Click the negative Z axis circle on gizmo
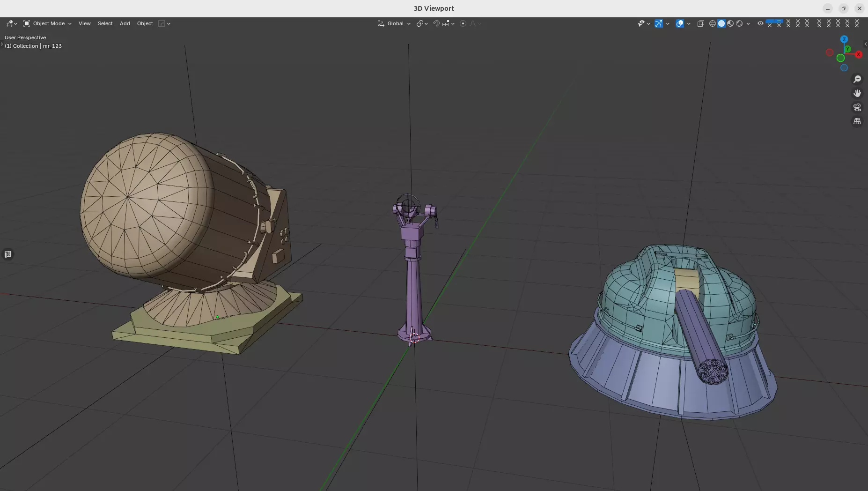This screenshot has width=868, height=491. [844, 68]
